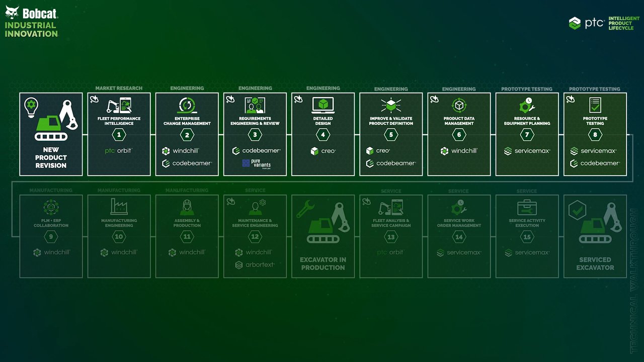Click "Excavator in Production" title text
Screen dimensions: 644x362
(323, 263)
